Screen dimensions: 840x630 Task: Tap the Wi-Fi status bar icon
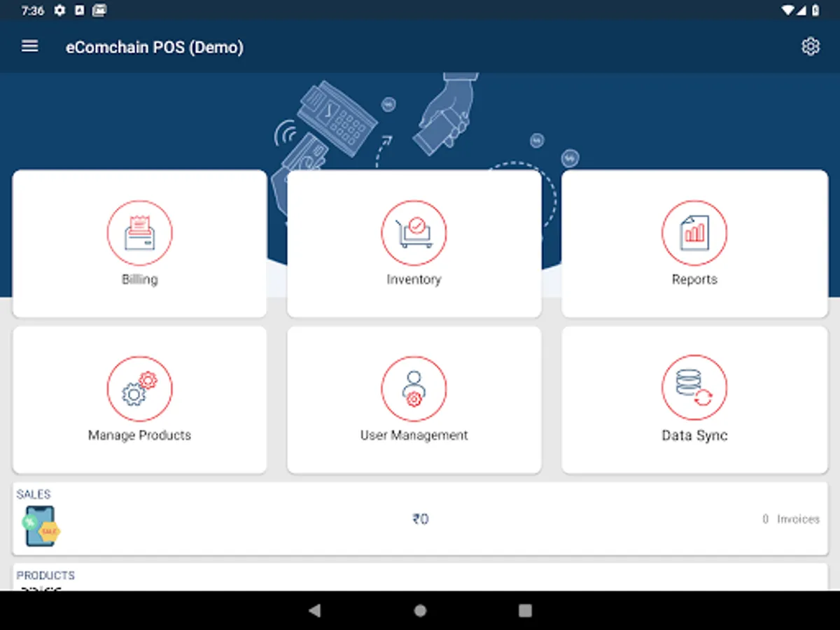point(789,10)
